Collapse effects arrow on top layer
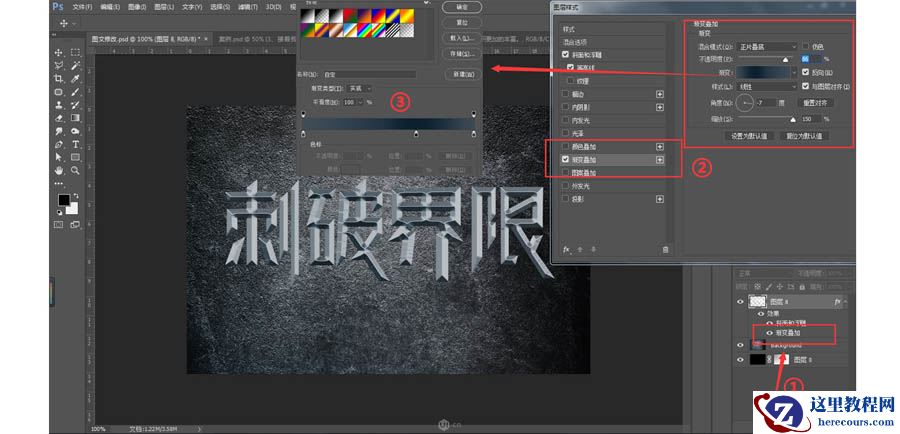 tap(845, 301)
